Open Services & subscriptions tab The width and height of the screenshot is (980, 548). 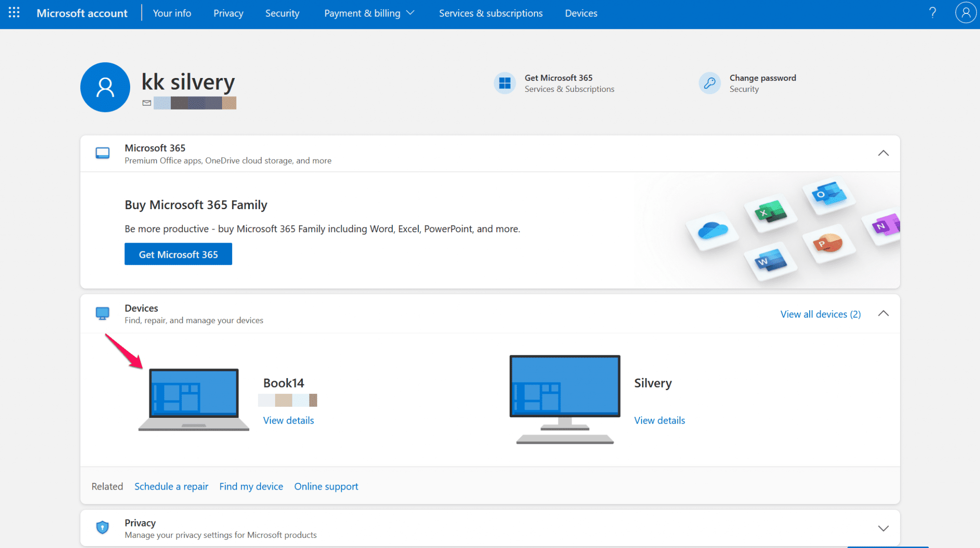click(490, 13)
